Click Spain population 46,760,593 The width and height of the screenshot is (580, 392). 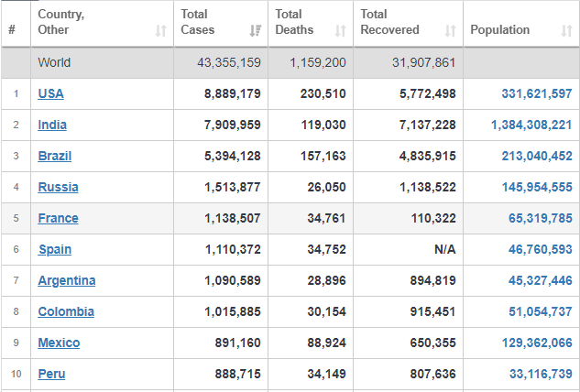(540, 249)
